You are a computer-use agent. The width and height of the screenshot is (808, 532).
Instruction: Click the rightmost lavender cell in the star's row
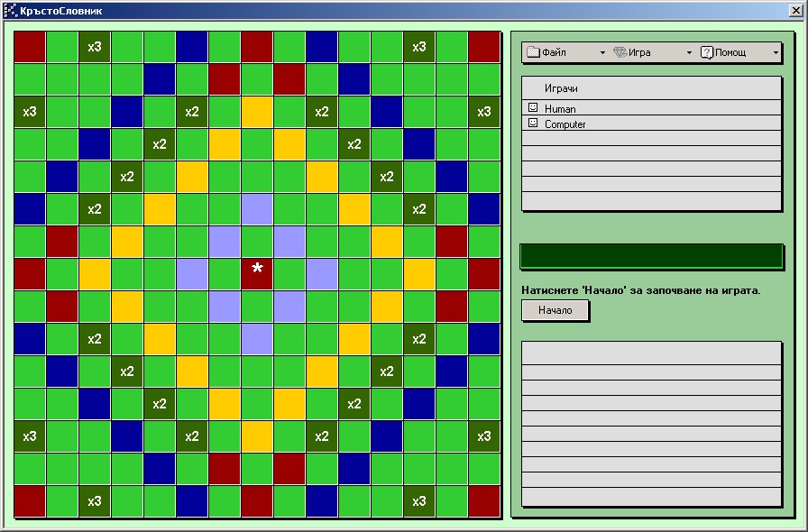pos(322,274)
